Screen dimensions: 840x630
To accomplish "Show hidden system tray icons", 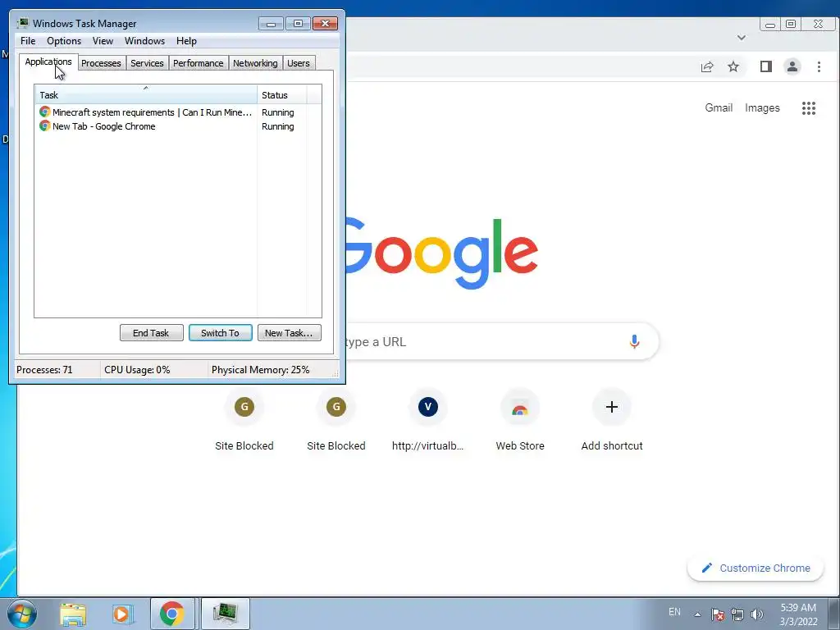I will [697, 614].
